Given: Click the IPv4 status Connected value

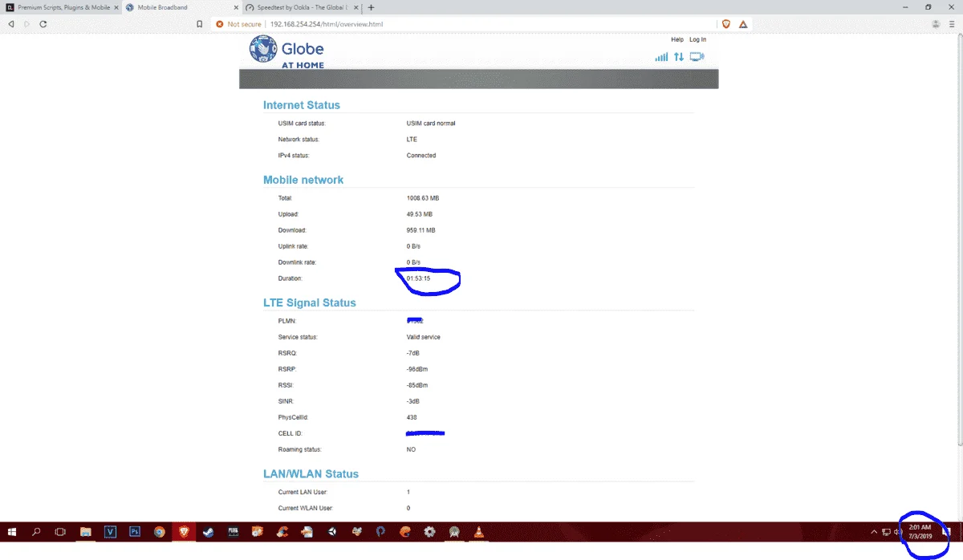Looking at the screenshot, I should tap(421, 156).
